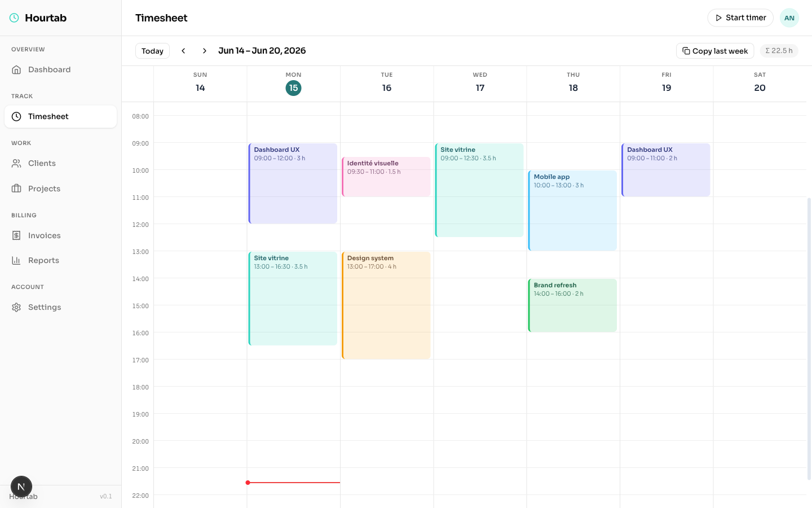The height and width of the screenshot is (508, 812).
Task: Click the 08:00 time label
Action: click(140, 116)
